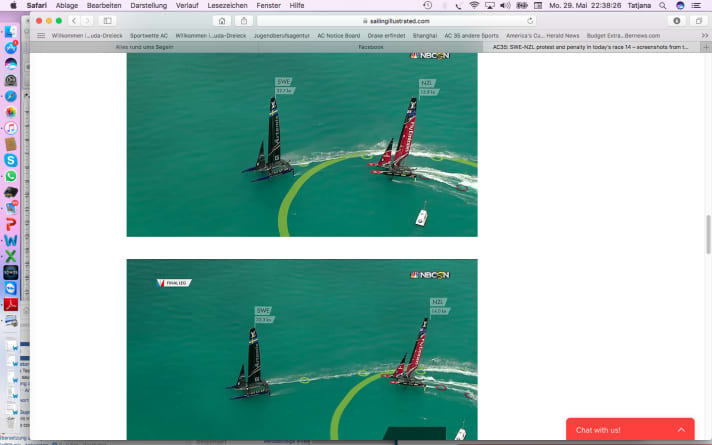
Task: Open 'Jugendberufsagentur' bookmark
Action: tap(282, 35)
